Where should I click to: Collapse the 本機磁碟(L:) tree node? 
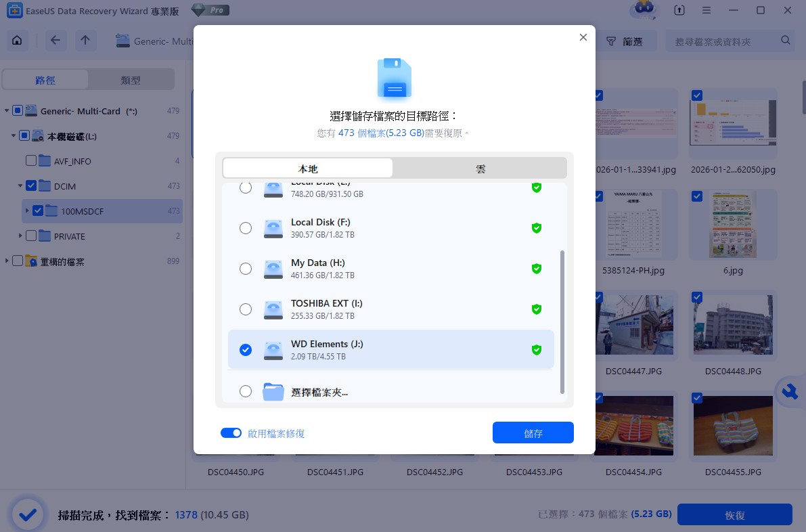coord(14,135)
